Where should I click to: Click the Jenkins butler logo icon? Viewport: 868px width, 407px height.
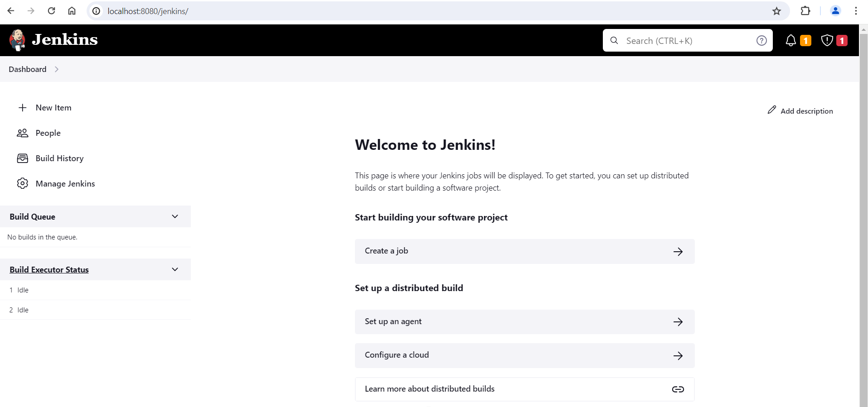click(17, 40)
